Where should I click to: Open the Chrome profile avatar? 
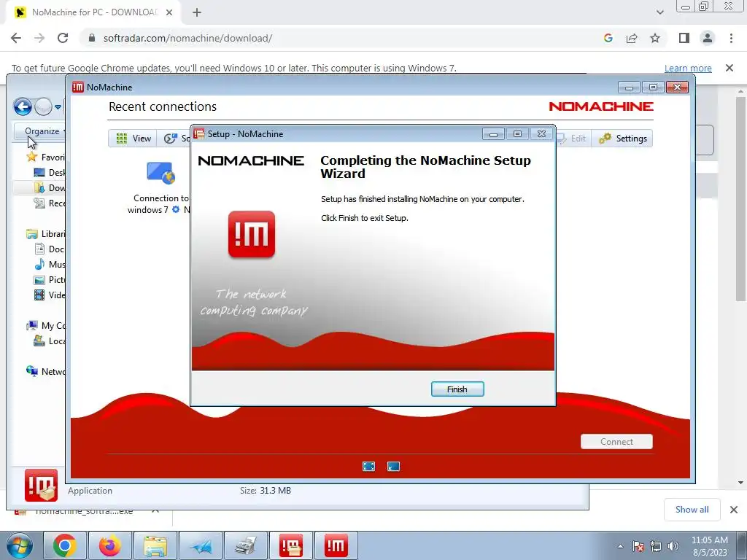708,38
